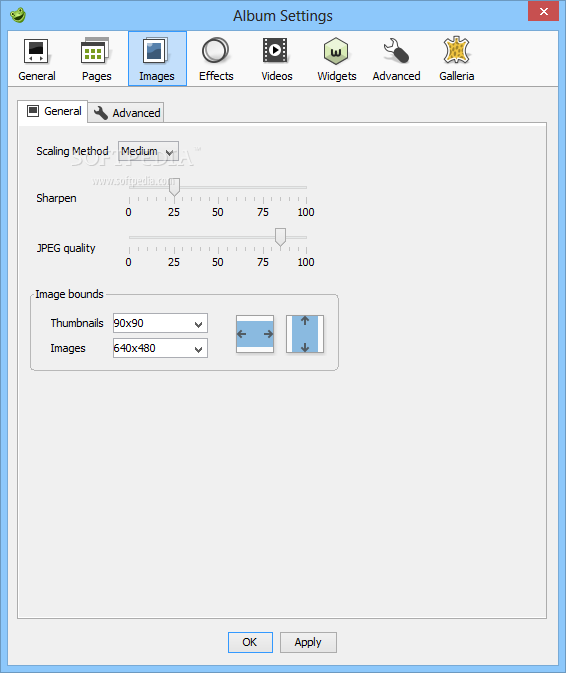Click the Sharpen slider handle
Viewport: 566px width, 673px height.
pos(174,187)
